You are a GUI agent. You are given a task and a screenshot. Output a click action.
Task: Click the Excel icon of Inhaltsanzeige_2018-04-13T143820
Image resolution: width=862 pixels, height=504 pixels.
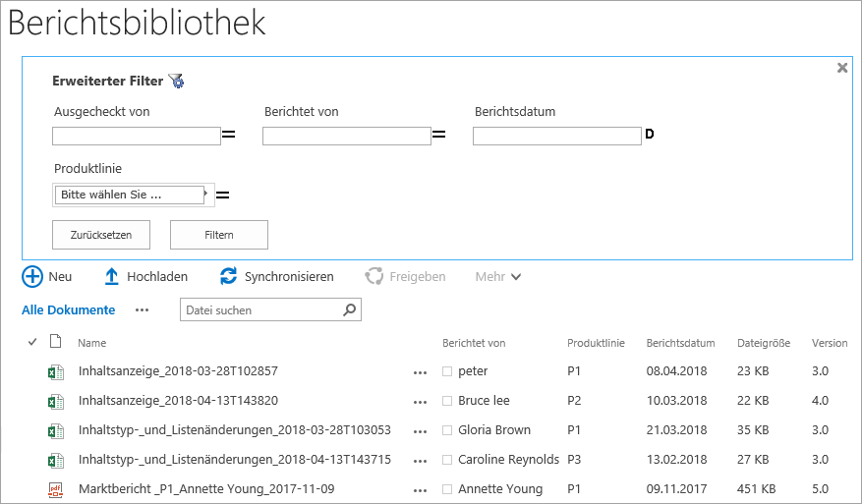click(x=55, y=402)
